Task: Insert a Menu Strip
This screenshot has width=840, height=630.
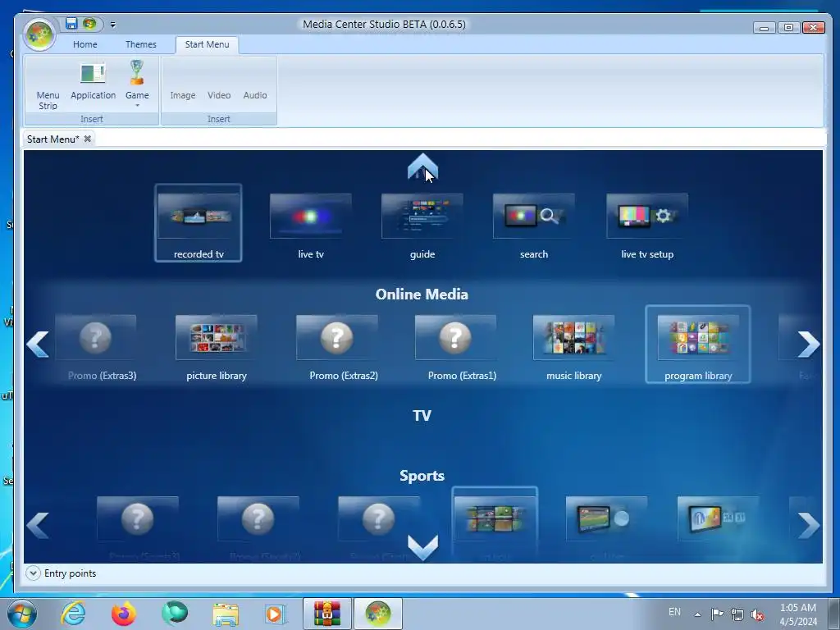Action: click(48, 85)
